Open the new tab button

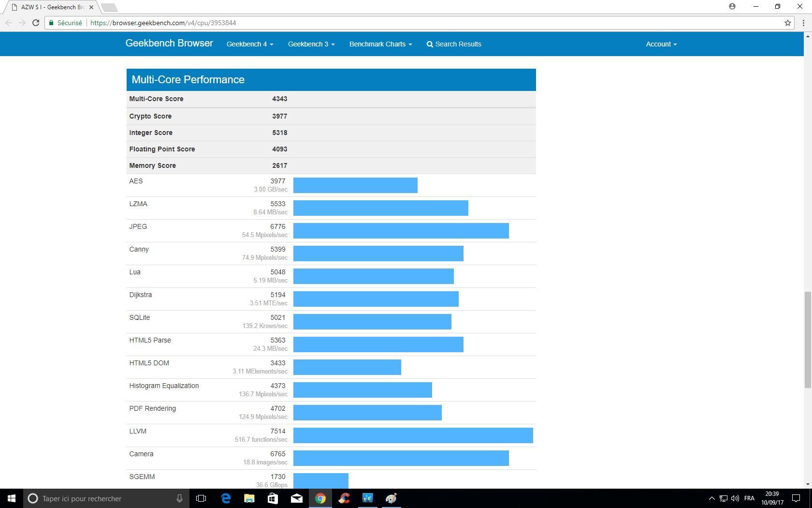(109, 7)
